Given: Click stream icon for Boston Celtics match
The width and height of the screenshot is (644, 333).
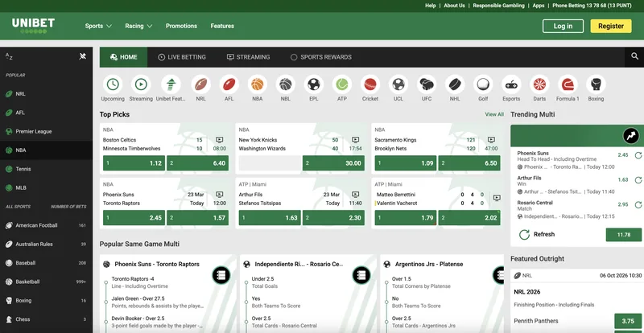Looking at the screenshot, I should click(x=219, y=140).
